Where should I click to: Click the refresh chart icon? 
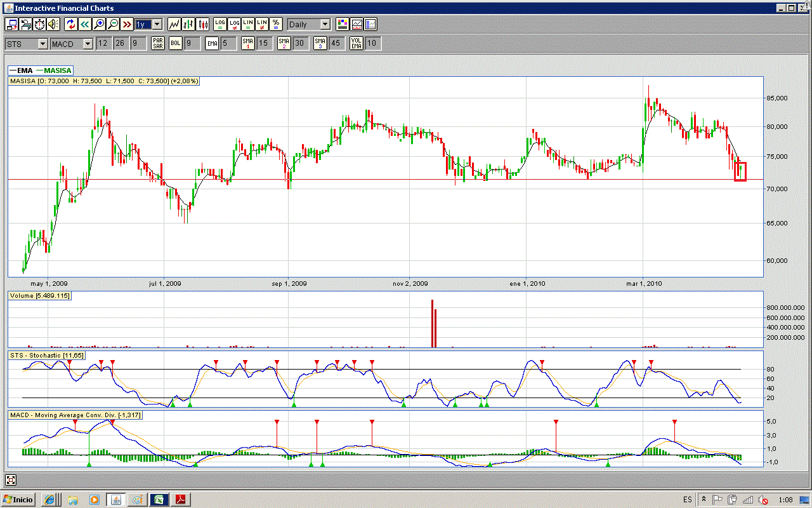pyautogui.click(x=70, y=24)
